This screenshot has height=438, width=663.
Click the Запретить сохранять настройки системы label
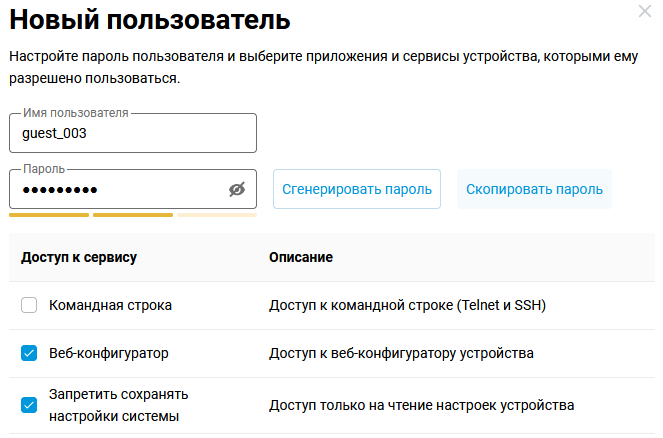click(x=118, y=405)
